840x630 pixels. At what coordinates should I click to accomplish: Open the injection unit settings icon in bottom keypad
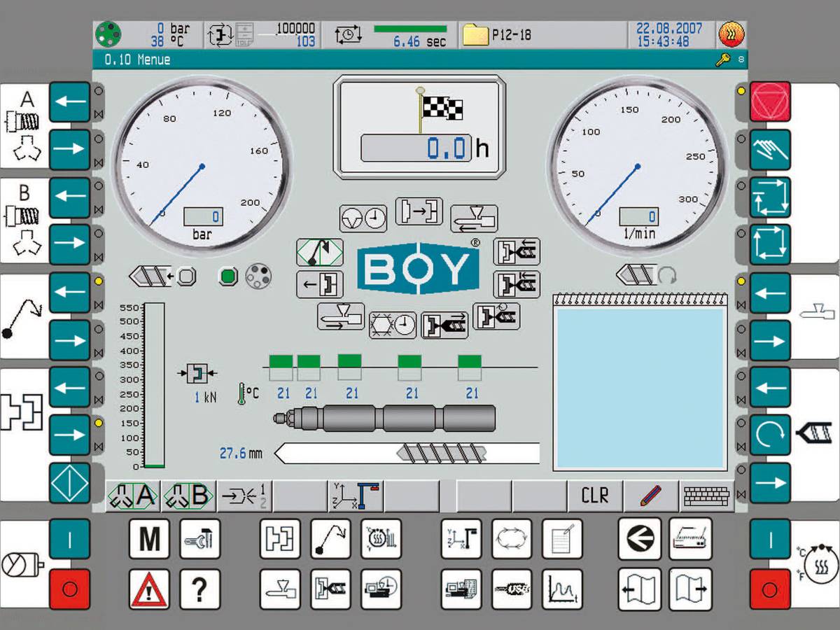pos(330,589)
